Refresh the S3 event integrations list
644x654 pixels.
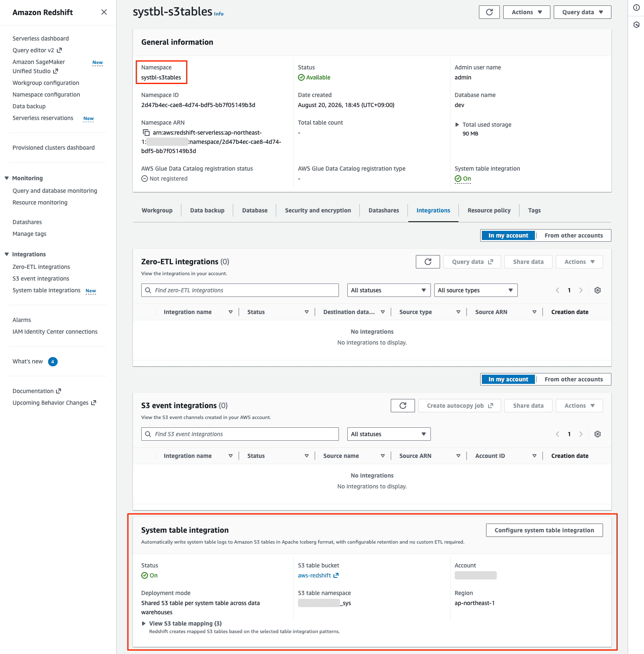(x=403, y=406)
